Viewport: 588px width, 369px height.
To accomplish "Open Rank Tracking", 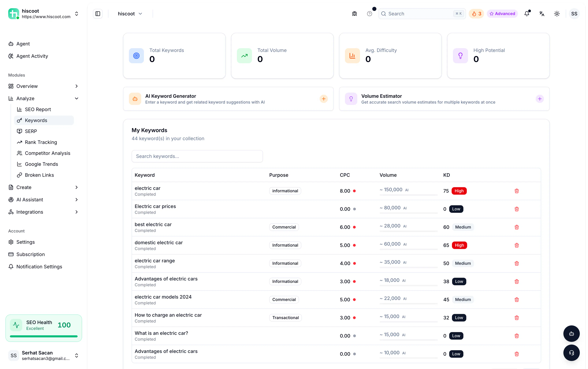I will [44, 142].
